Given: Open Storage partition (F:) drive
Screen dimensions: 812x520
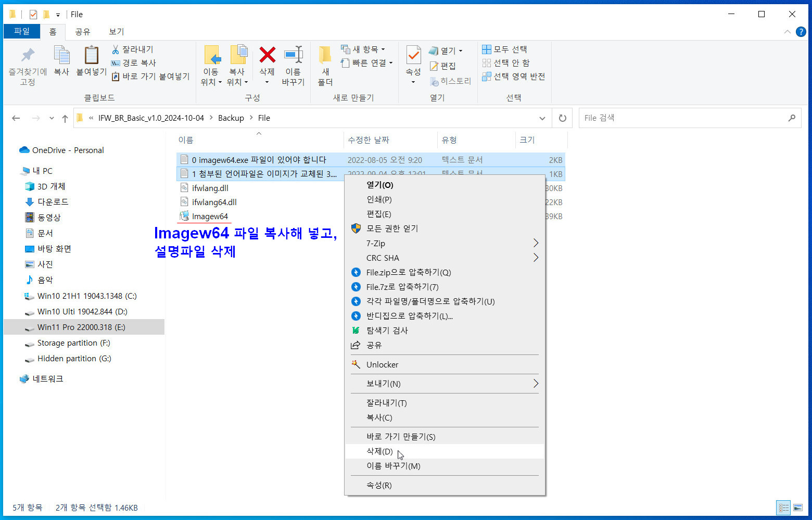Looking at the screenshot, I should coord(73,343).
